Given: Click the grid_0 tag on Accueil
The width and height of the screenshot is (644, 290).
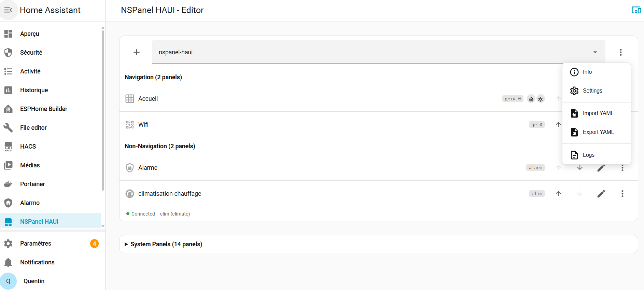Looking at the screenshot, I should [513, 99].
